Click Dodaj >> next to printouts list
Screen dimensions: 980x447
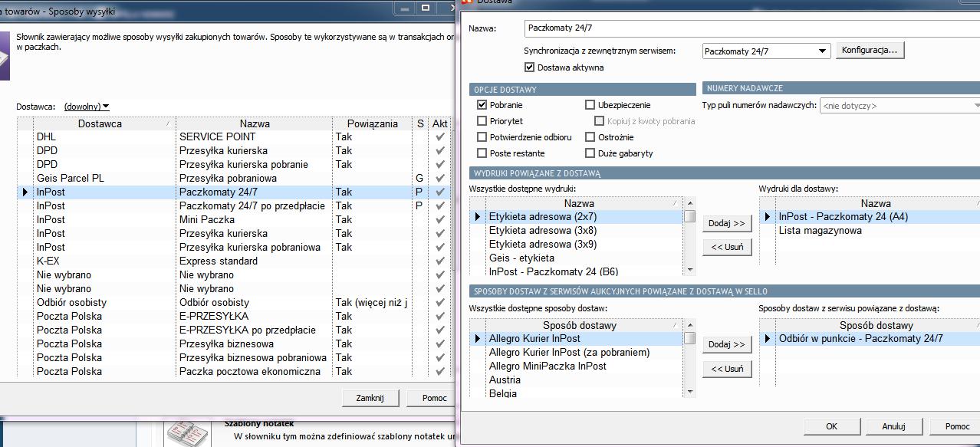pos(726,223)
